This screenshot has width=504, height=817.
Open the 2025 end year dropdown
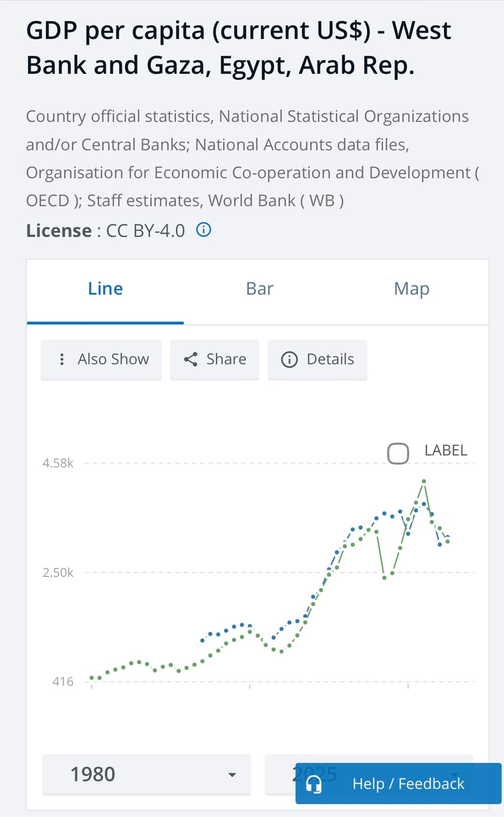pyautogui.click(x=369, y=774)
